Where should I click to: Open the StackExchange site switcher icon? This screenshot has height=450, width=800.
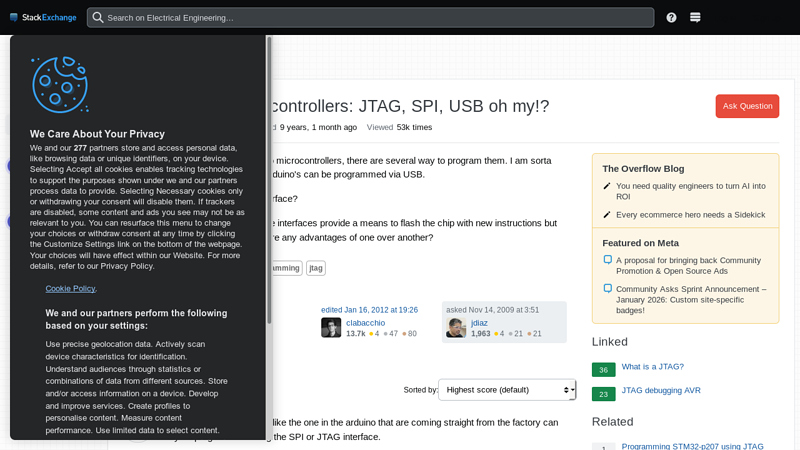(695, 17)
